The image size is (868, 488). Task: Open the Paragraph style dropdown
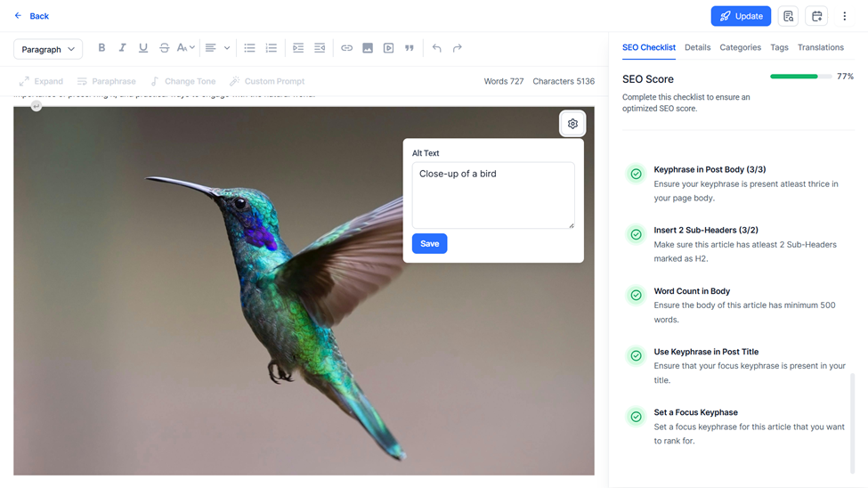tap(48, 49)
